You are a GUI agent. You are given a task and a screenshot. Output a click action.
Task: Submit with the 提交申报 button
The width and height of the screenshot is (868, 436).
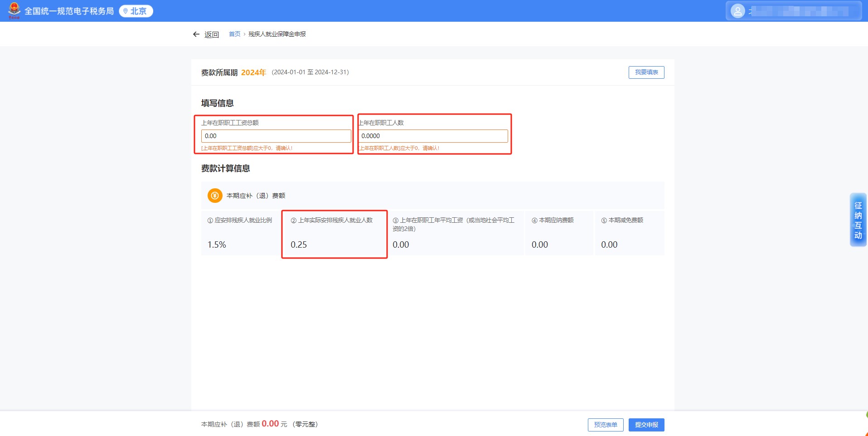point(646,425)
